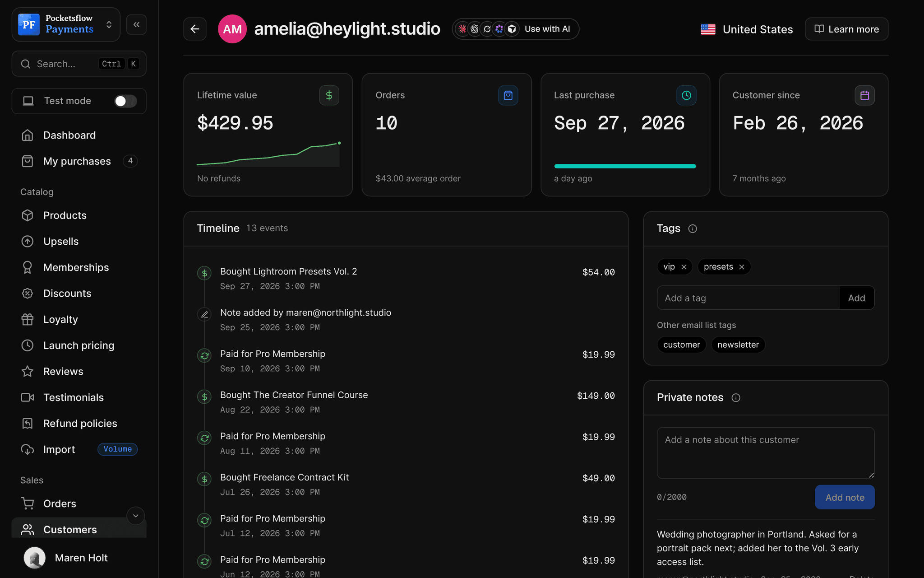Screen dimensions: 924x578
Task: Click the 13 events count label
Action: tap(267, 228)
